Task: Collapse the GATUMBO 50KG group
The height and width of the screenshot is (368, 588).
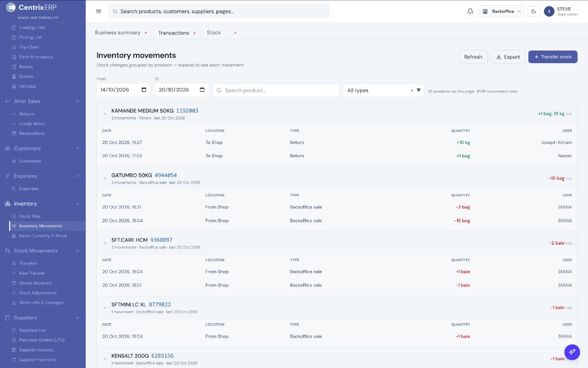Action: [x=105, y=178]
